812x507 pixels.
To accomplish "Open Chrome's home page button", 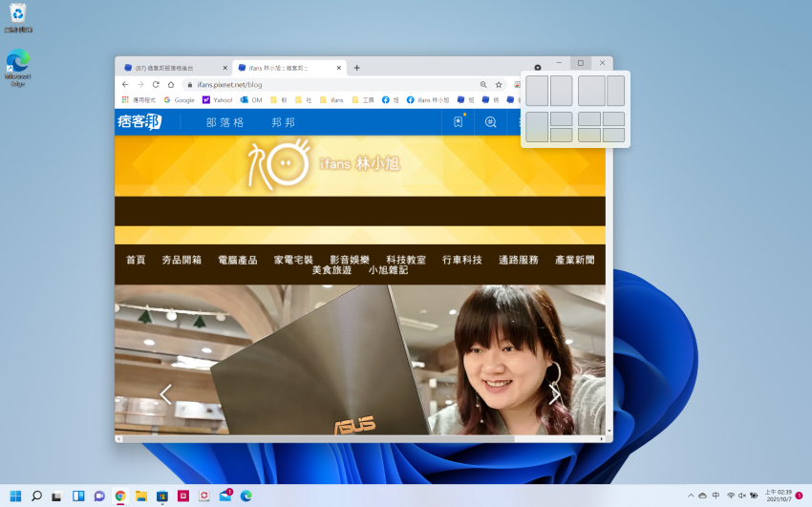I will [171, 84].
